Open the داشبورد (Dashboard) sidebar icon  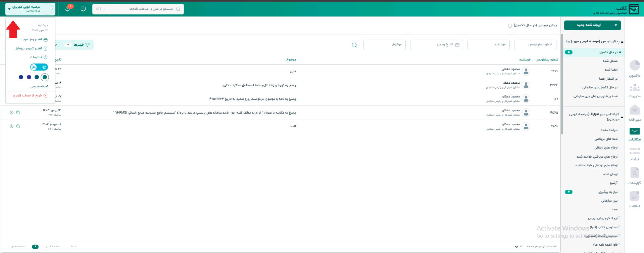(635, 69)
